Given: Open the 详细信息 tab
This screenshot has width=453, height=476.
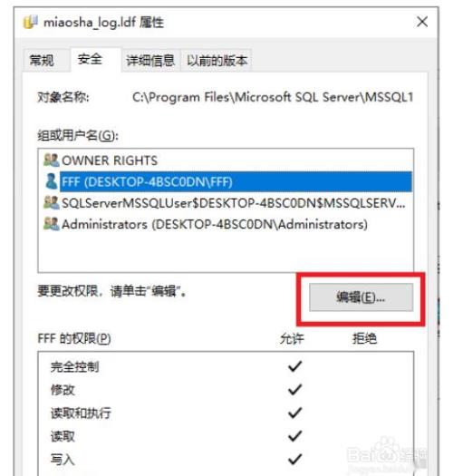Looking at the screenshot, I should point(150,61).
